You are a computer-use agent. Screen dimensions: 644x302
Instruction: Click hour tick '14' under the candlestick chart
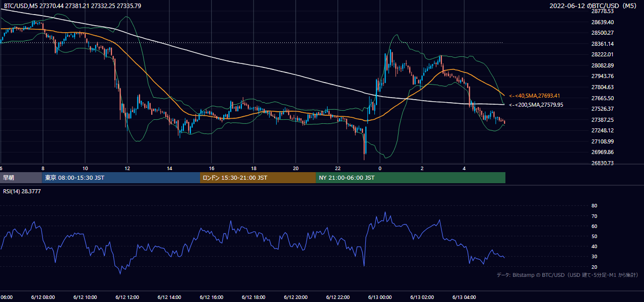169,169
